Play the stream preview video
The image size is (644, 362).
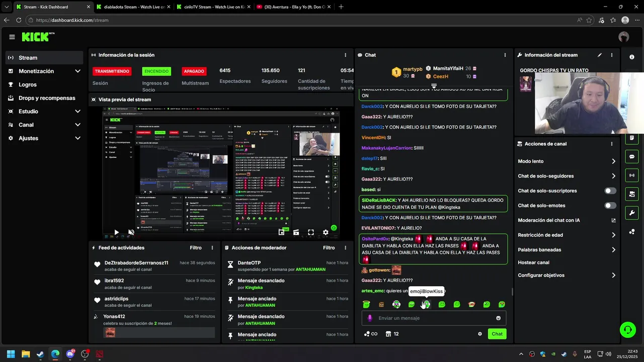[x=116, y=232]
